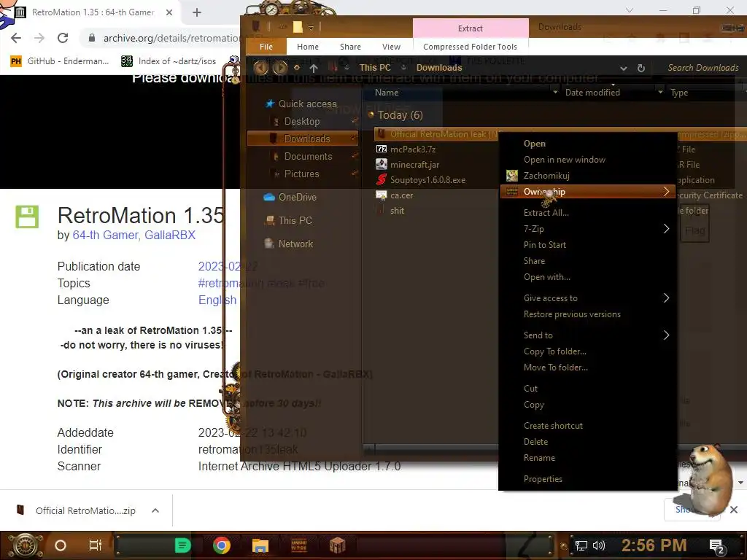Open the steampunk Start button on the taskbar
The width and height of the screenshot is (747, 560).
click(x=24, y=545)
